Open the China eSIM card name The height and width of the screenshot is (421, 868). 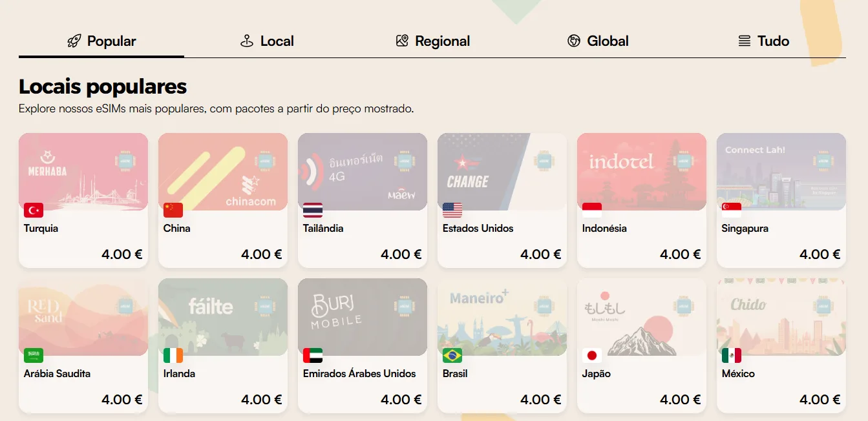(x=177, y=229)
